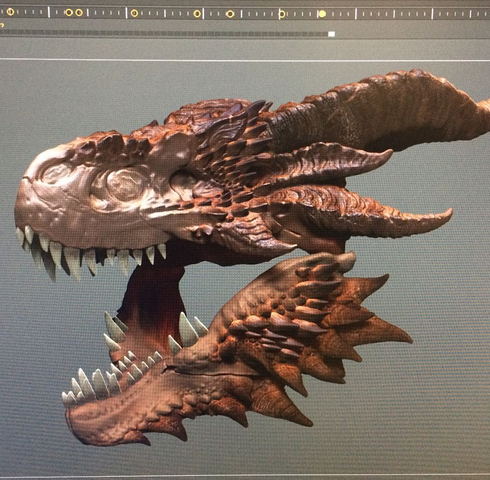Select the filled yellow active keyframe
This screenshot has width=490, height=480.
322,14
